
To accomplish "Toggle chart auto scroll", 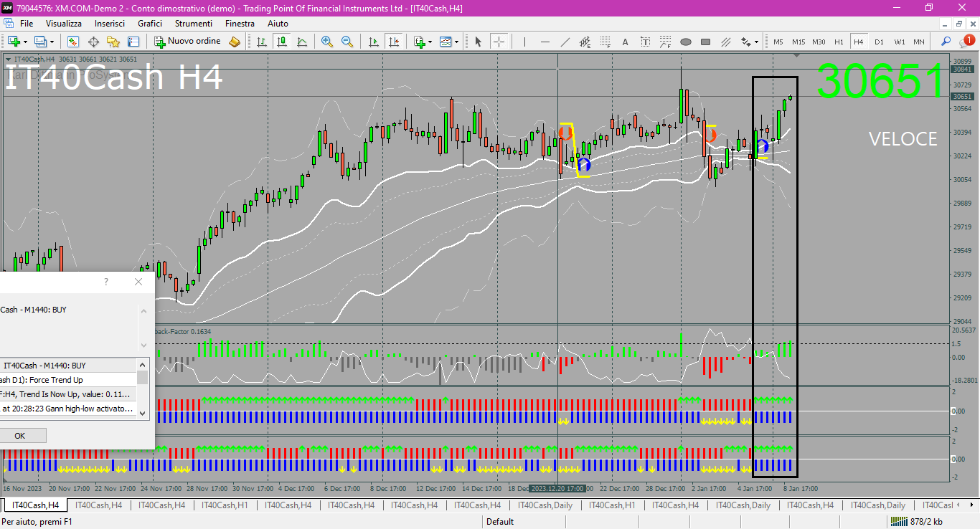I will pyautogui.click(x=373, y=42).
